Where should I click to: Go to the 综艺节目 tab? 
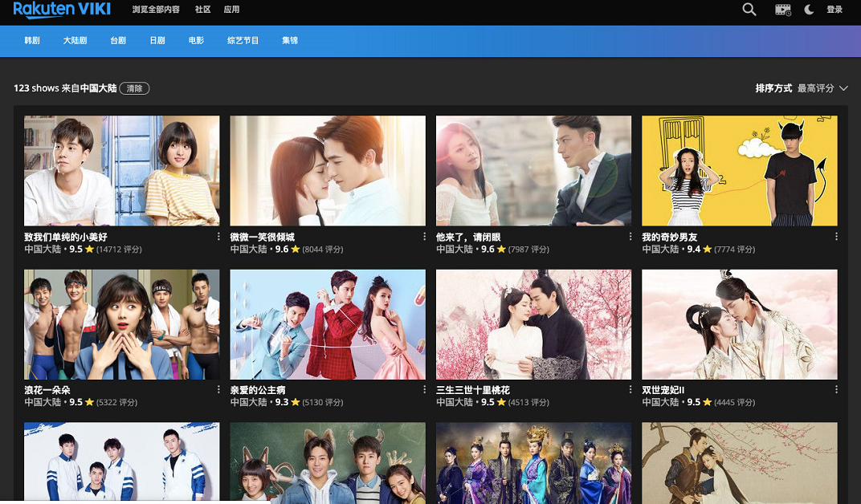pyautogui.click(x=243, y=40)
